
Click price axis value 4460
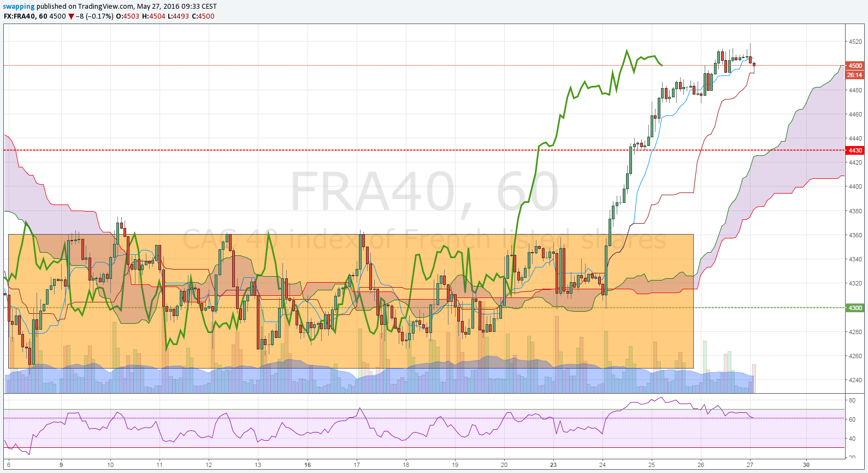click(x=855, y=114)
